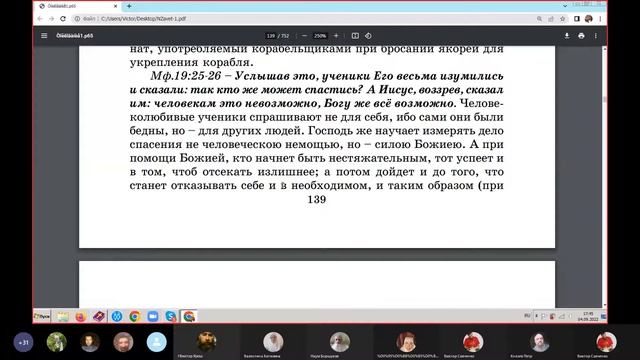Open the Chrome three-dot menu
This screenshot has height=360, width=640.
point(600,19)
